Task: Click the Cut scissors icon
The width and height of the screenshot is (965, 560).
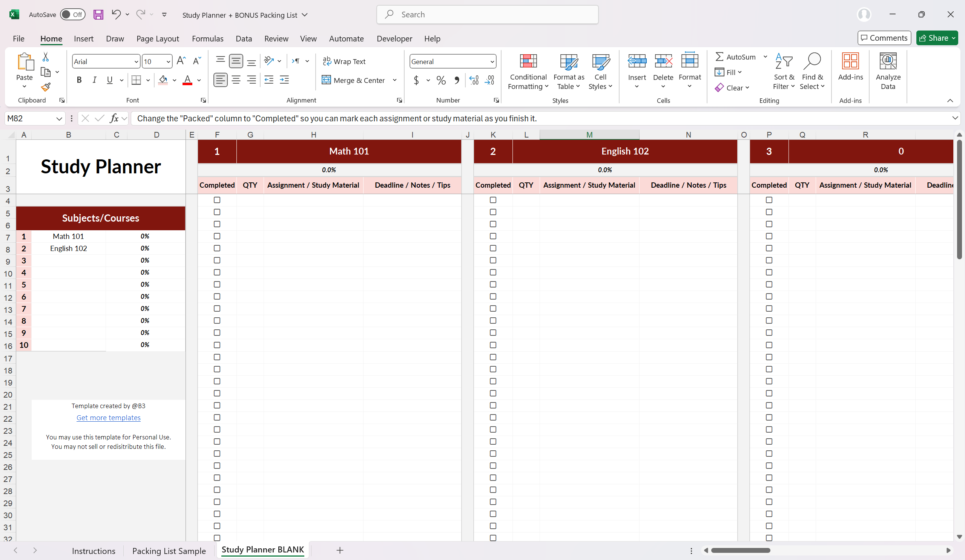Action: [x=46, y=57]
